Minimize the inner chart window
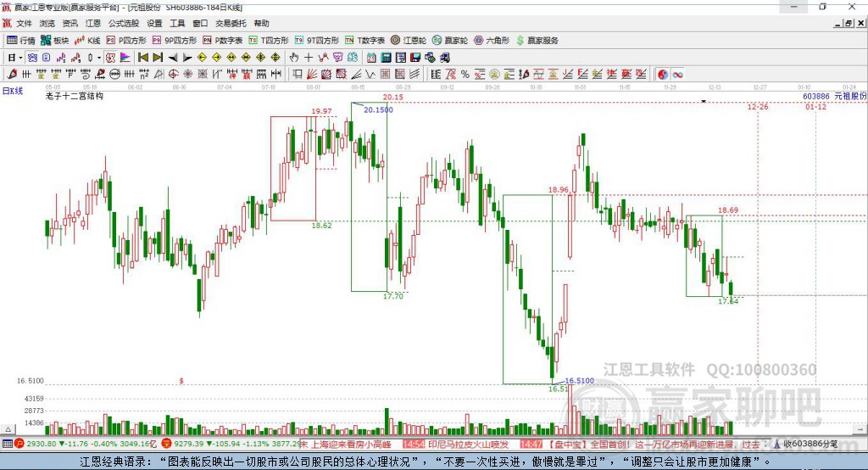Image resolution: width=868 pixels, height=470 pixels. [838, 23]
